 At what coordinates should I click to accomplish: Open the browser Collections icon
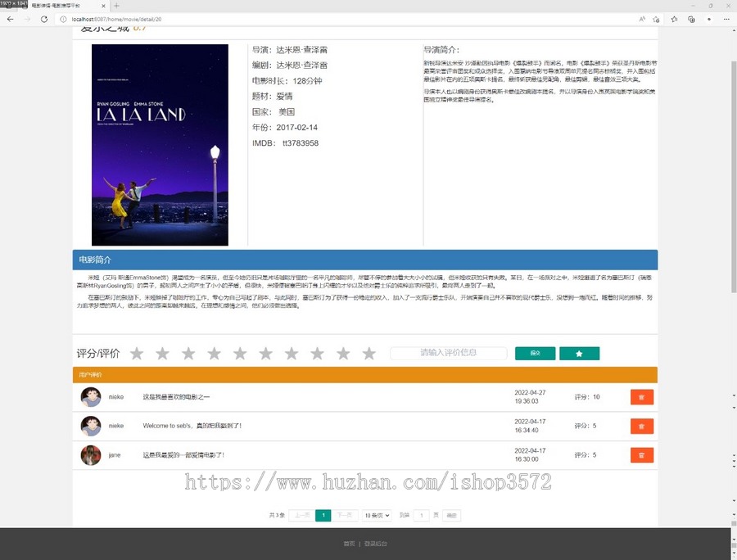(691, 20)
